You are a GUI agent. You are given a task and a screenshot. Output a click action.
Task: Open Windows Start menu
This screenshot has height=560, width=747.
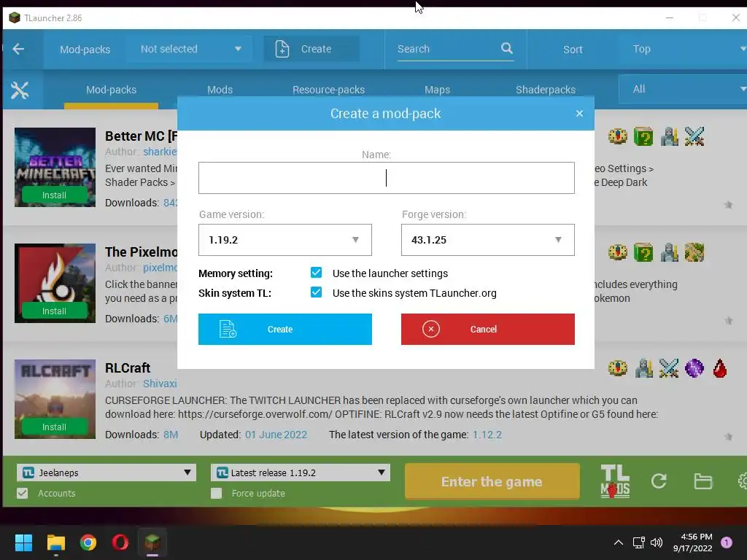[23, 542]
